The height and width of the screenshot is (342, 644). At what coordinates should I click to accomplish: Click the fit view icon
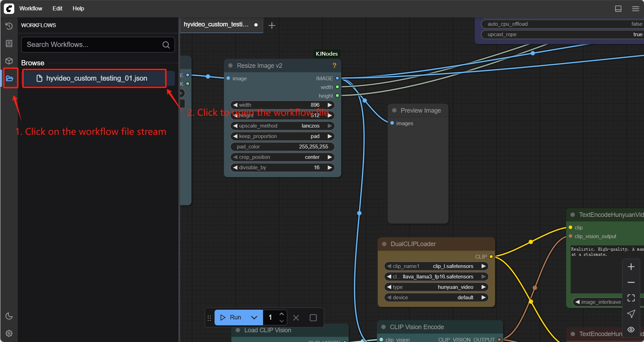click(631, 298)
